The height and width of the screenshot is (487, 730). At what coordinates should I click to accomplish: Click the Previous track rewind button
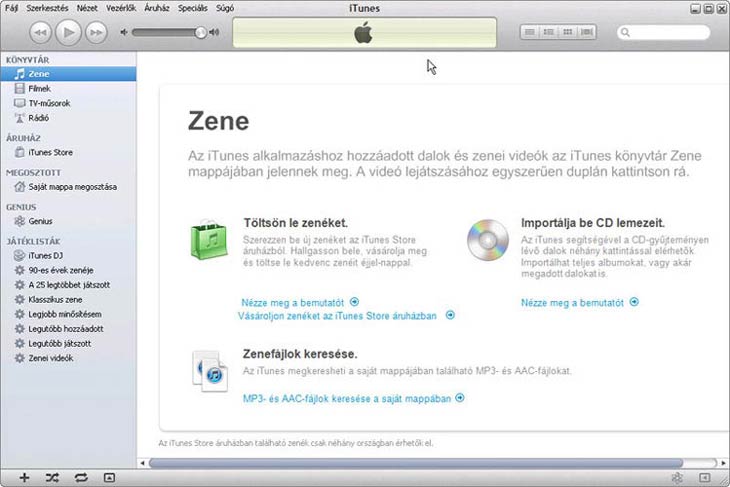coord(41,32)
